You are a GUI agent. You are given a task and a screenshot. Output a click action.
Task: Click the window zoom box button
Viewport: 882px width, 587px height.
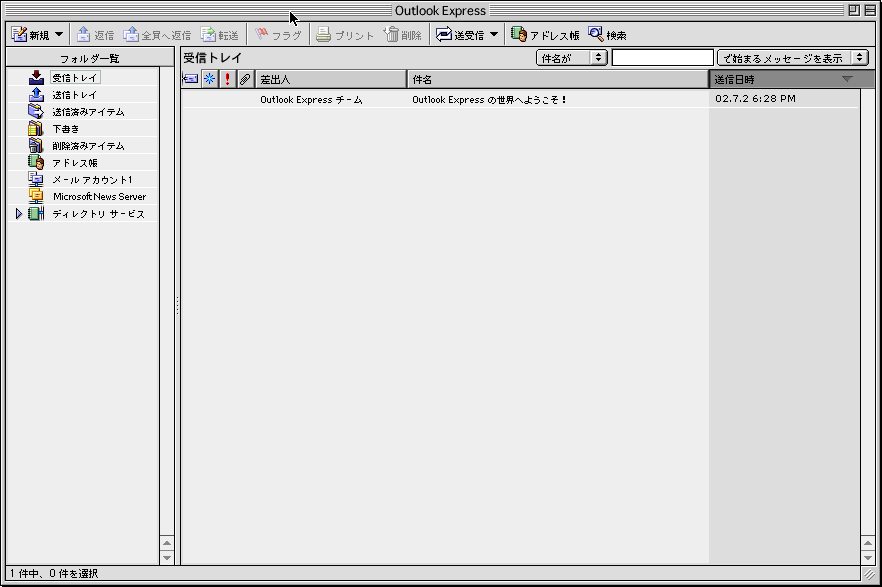click(x=854, y=10)
